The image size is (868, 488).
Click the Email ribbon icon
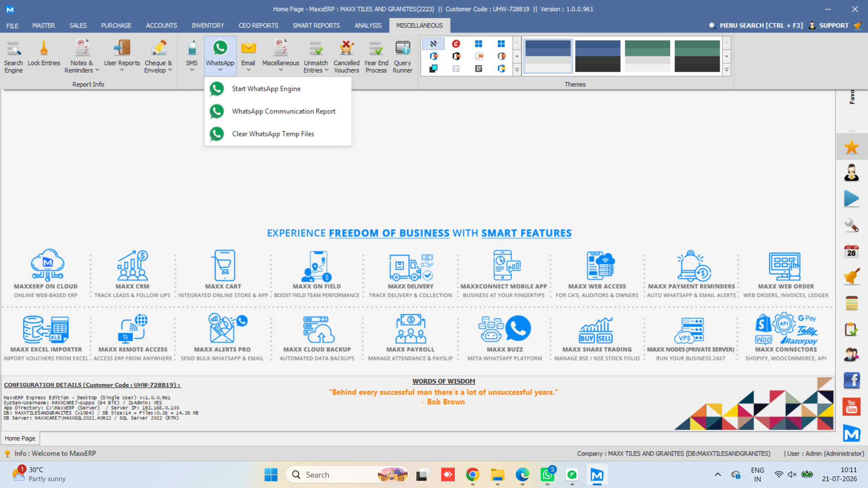click(x=248, y=55)
